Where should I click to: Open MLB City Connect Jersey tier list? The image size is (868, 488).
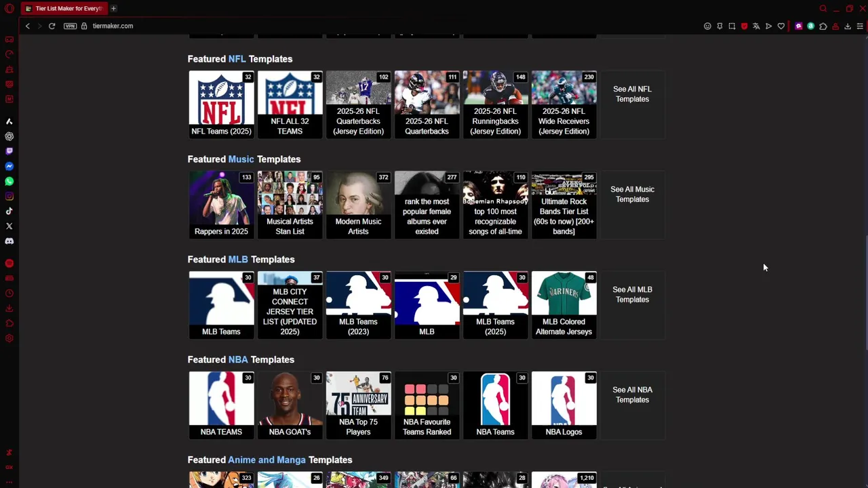coord(290,305)
